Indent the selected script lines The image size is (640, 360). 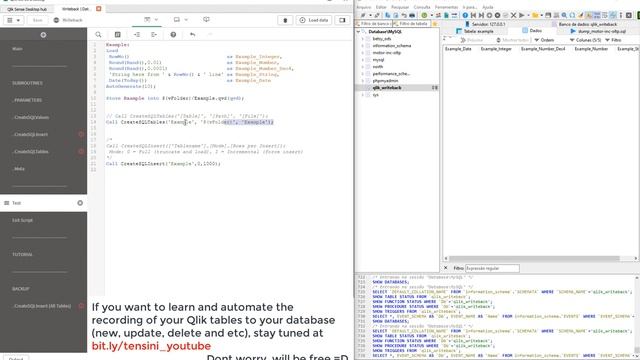[x=137, y=35]
